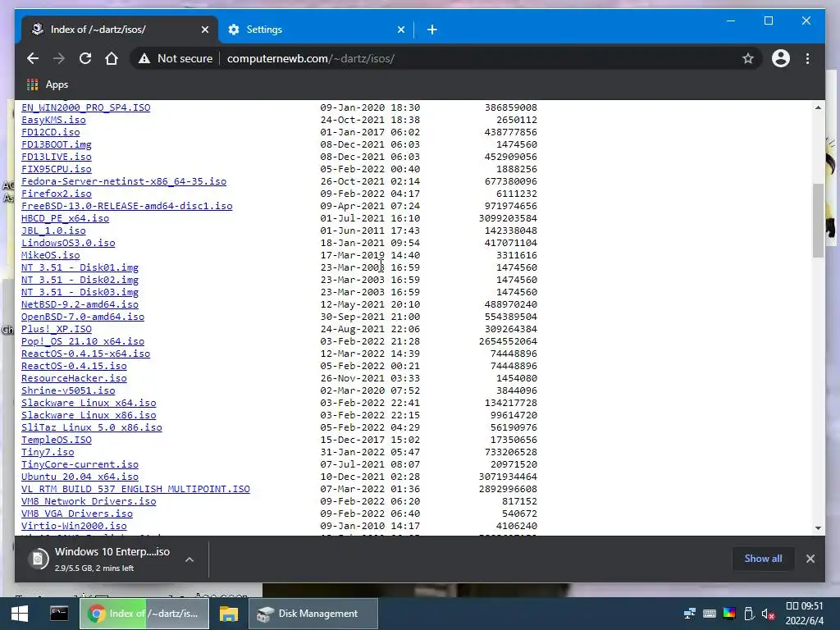Open the Tiny7.iso link
The width and height of the screenshot is (840, 630).
click(48, 453)
